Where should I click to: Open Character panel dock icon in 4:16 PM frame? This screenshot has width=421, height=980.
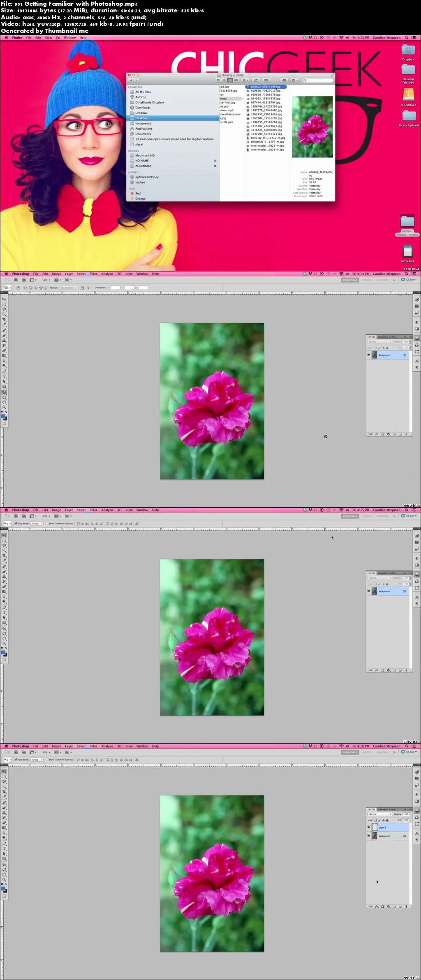tap(417, 833)
